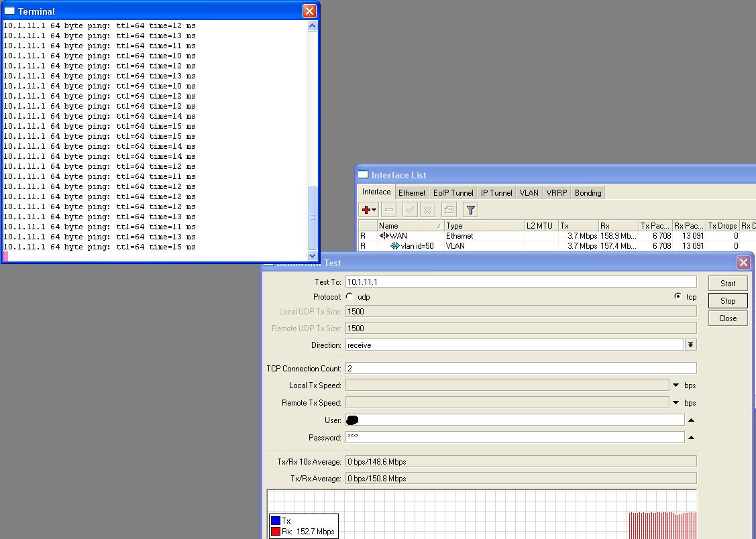Screen dimensions: 756x539
Task: Expand the Remote Tx Speed arrow
Action: point(676,403)
